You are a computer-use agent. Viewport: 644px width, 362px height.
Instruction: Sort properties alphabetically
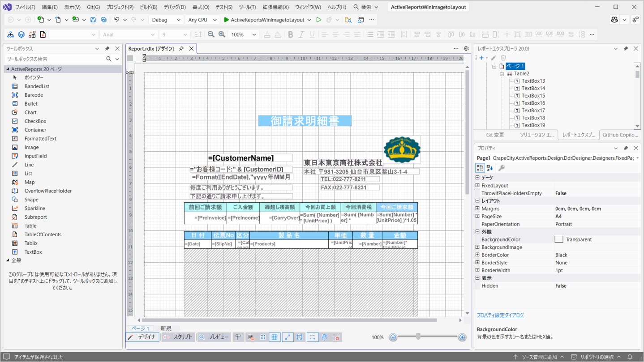pyautogui.click(x=490, y=168)
